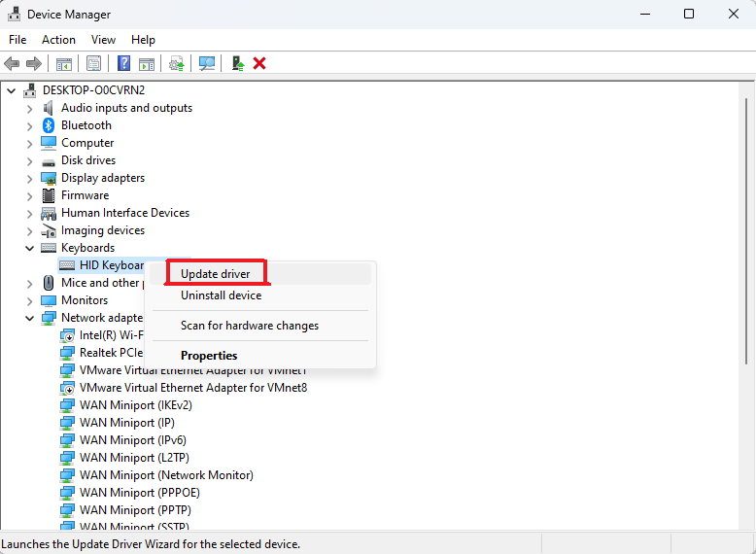Click Show/Hide Console Tree toolbar icon
Viewport: 756px width, 554px height.
click(x=63, y=63)
